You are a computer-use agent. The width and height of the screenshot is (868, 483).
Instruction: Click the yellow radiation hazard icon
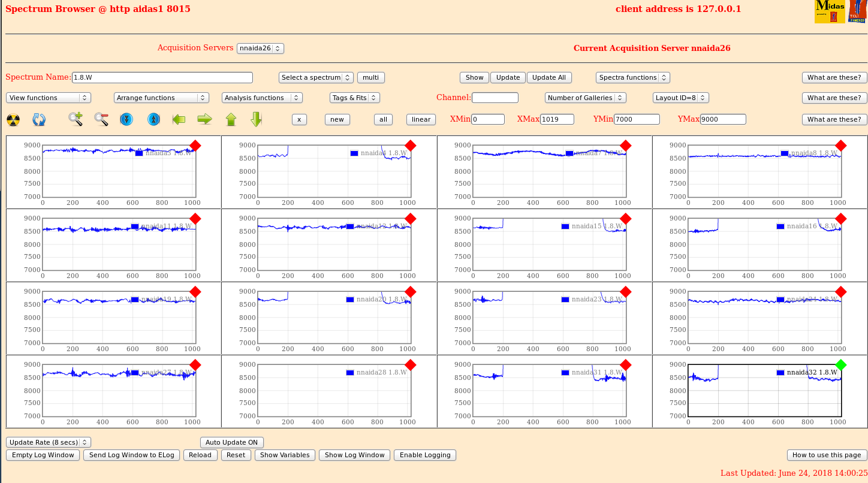point(13,120)
